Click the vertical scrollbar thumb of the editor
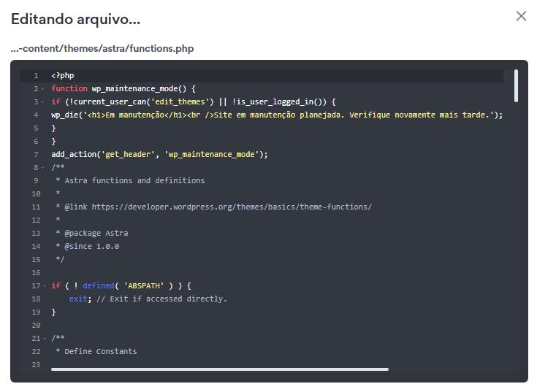The width and height of the screenshot is (537, 392). click(516, 85)
